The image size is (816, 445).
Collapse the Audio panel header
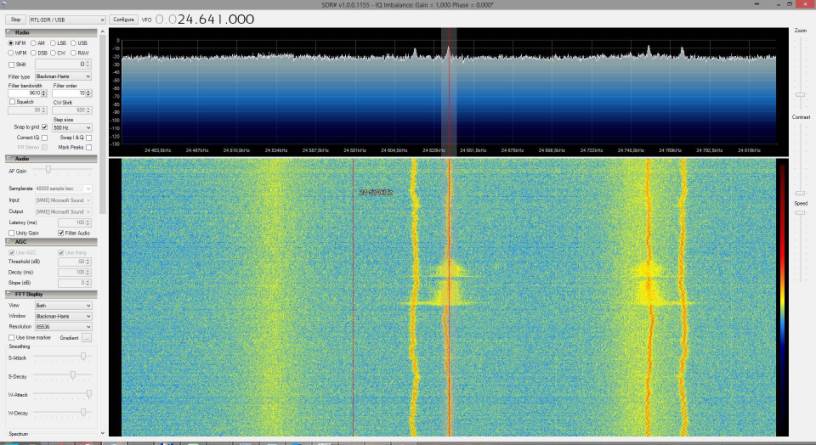51,158
